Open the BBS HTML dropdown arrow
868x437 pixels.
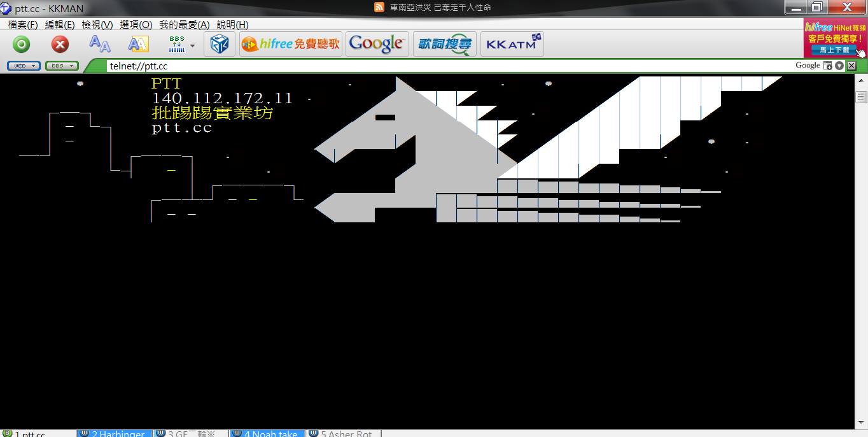tap(192, 45)
